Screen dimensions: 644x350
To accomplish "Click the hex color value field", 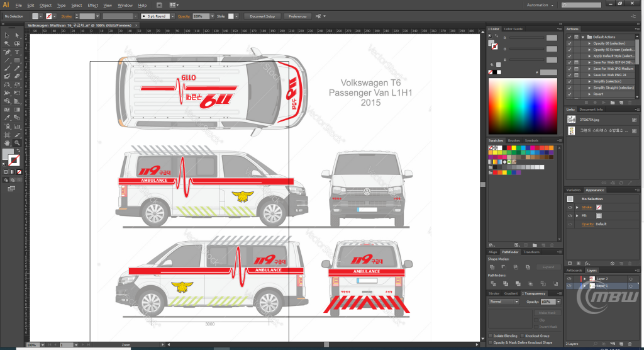I will point(548,72).
